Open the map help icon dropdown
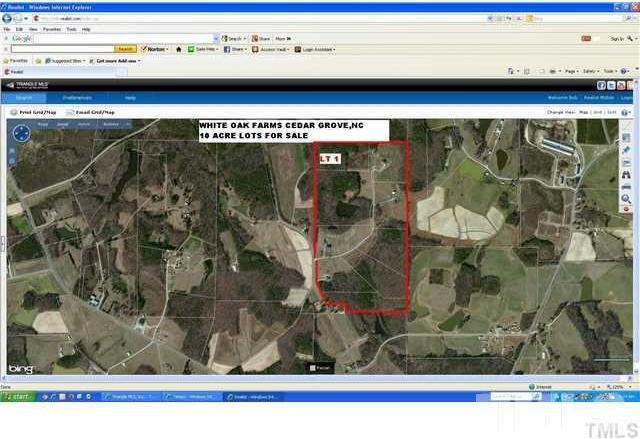Screen dimensions: 640x439 click(x=626, y=112)
